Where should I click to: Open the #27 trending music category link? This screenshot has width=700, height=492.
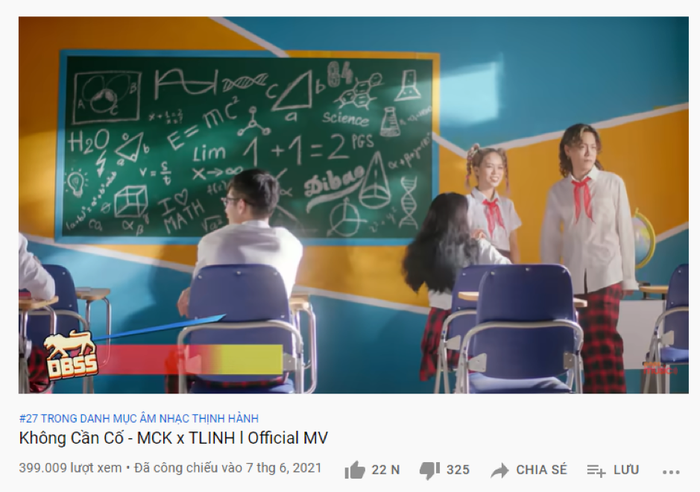[139, 418]
